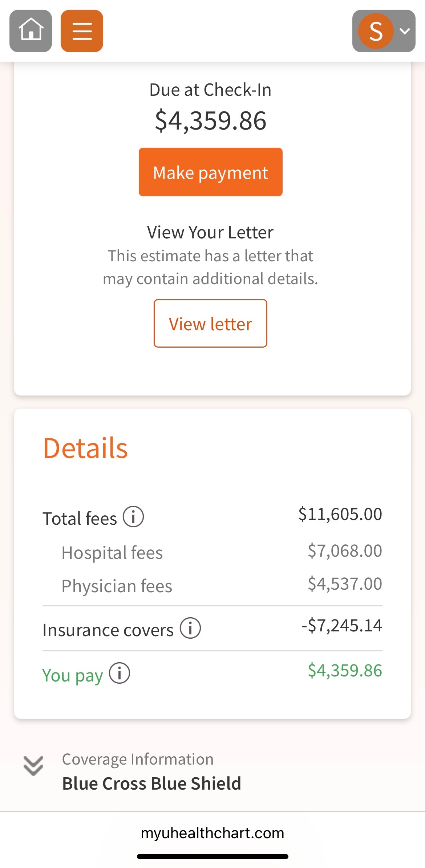Tap the myuhealthchart.com address bar
This screenshot has height=868, width=425.
coord(212,833)
